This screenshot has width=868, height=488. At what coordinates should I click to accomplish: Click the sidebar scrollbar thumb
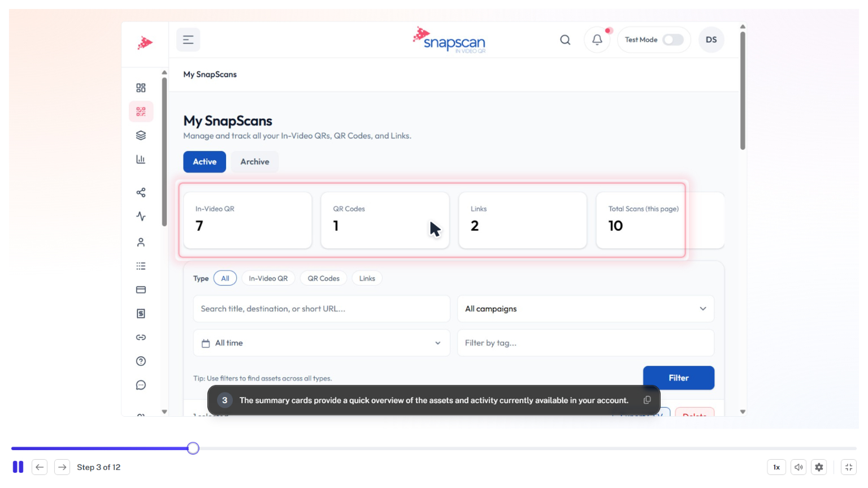coord(164,152)
